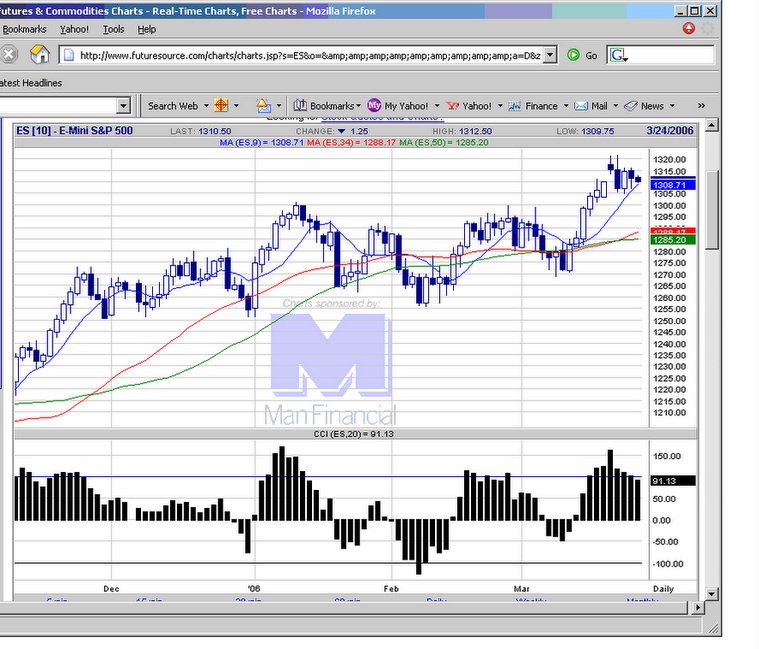Click the scroll up arrow
The height and width of the screenshot is (649, 759).
711,126
